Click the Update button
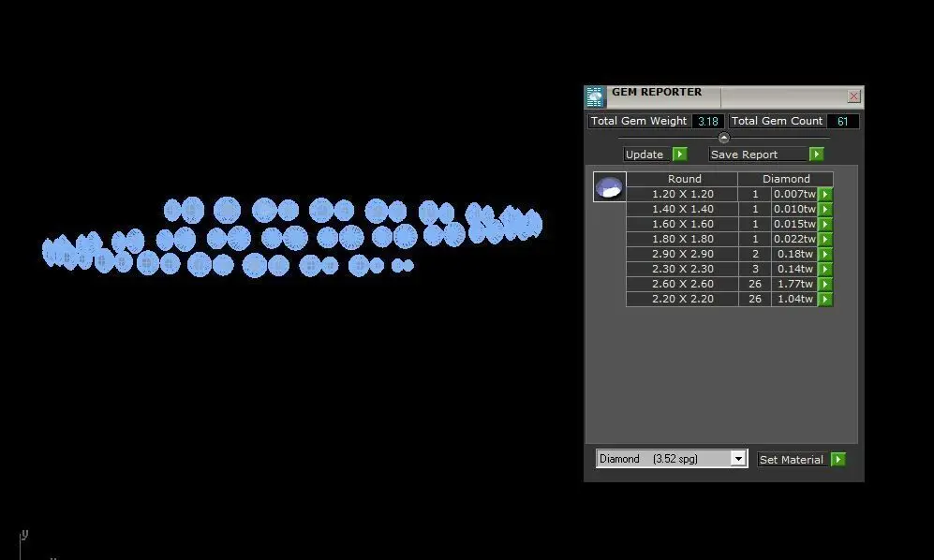The height and width of the screenshot is (560, 934). pyautogui.click(x=647, y=155)
